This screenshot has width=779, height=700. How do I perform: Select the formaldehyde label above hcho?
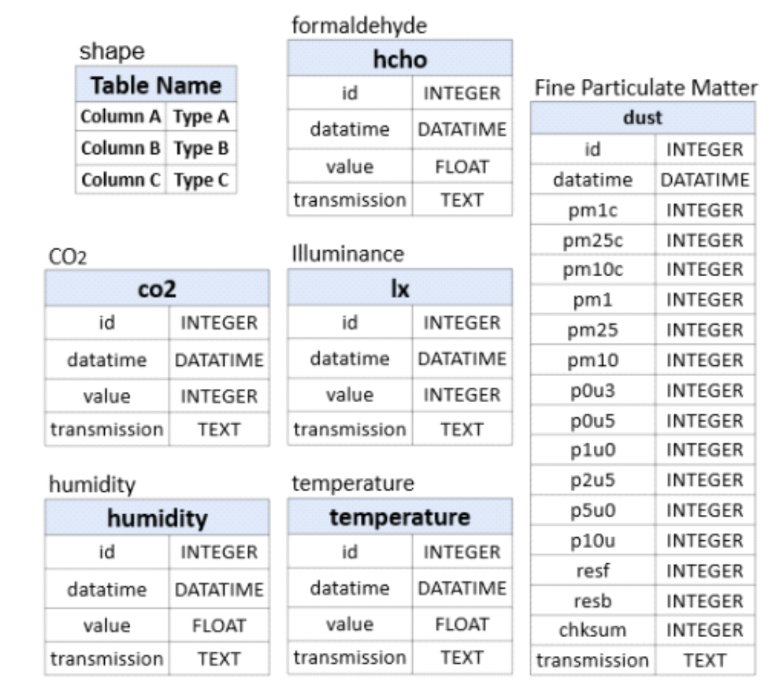359,26
